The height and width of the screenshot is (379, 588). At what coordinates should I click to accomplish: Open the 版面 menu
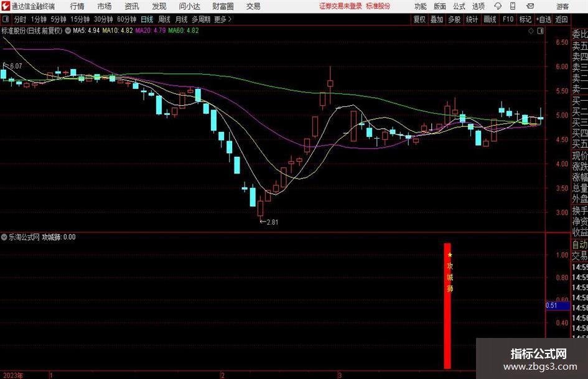(x=440, y=6)
